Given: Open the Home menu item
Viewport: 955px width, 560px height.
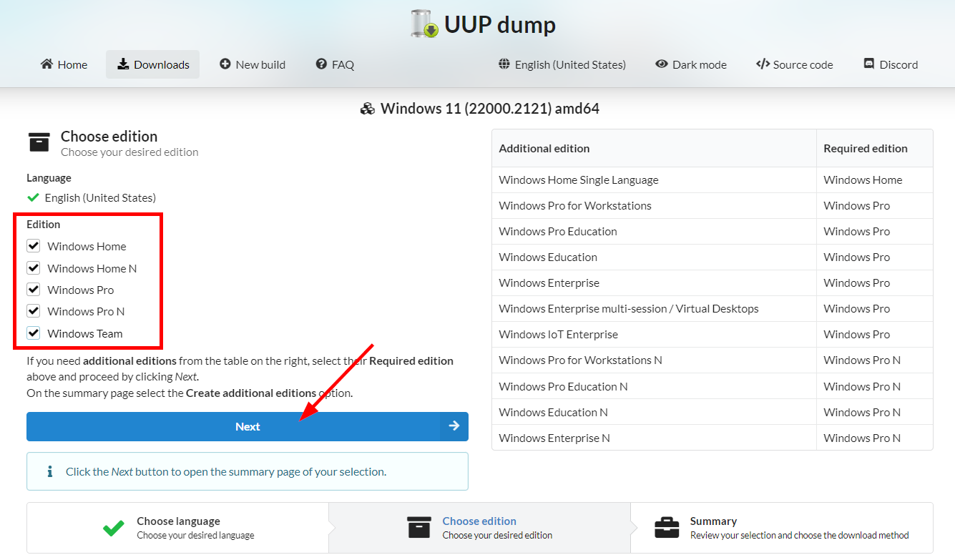Looking at the screenshot, I should pyautogui.click(x=64, y=64).
